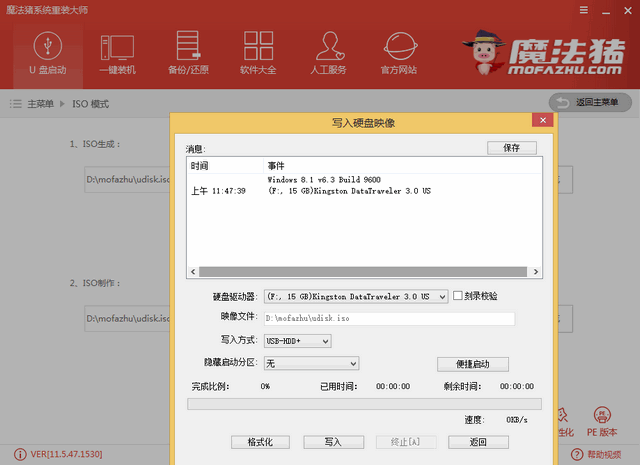640x465 pixels.
Task: Click the message list horizontal scrollbar
Action: (x=364, y=272)
